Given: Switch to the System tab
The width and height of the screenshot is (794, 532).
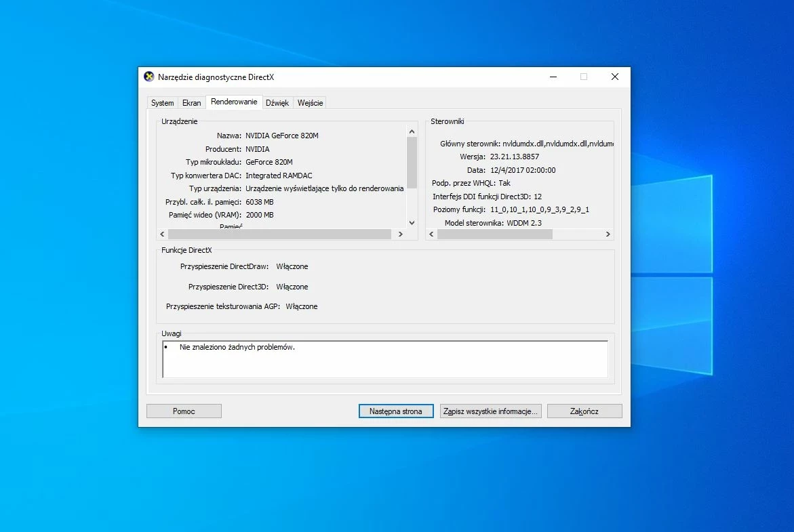Looking at the screenshot, I should (162, 103).
